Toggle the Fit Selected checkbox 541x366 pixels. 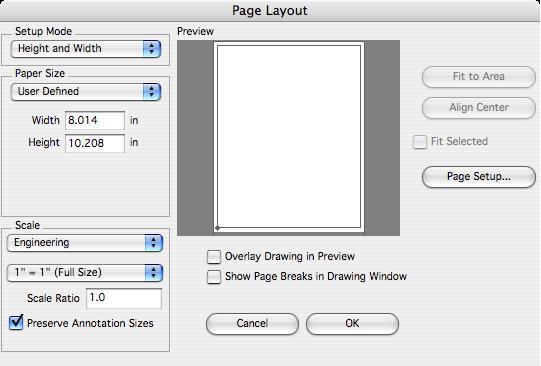(420, 142)
